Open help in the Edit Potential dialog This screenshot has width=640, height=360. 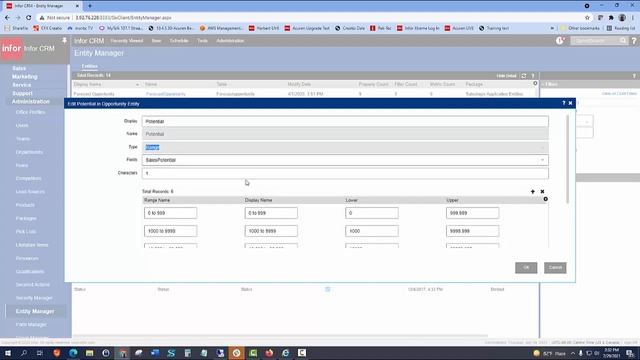click(x=564, y=103)
